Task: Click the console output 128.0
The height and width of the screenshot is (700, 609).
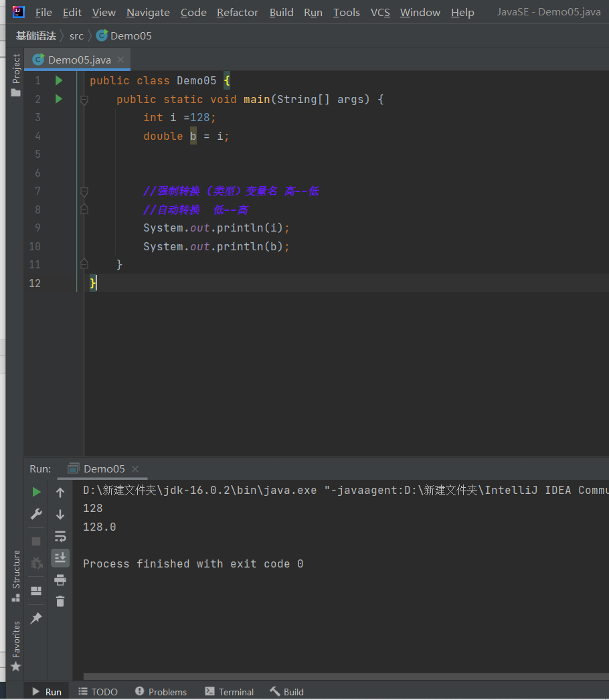Action: [100, 527]
